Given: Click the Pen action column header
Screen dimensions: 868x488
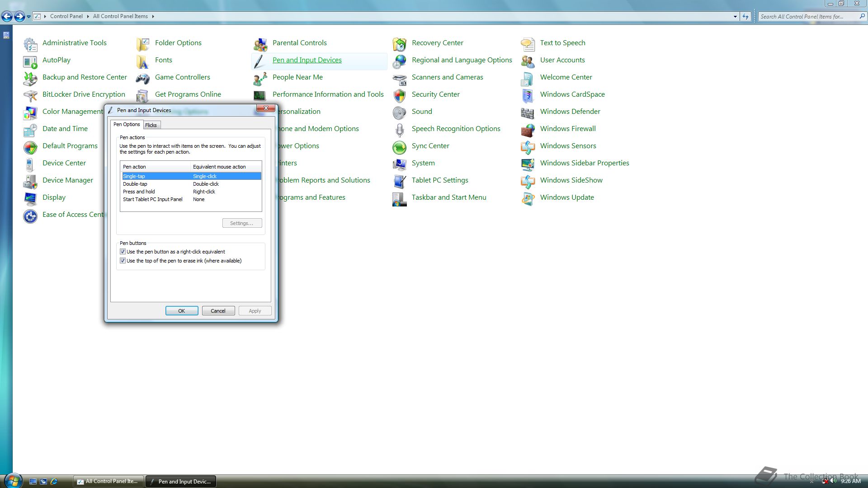Looking at the screenshot, I should [x=156, y=167].
